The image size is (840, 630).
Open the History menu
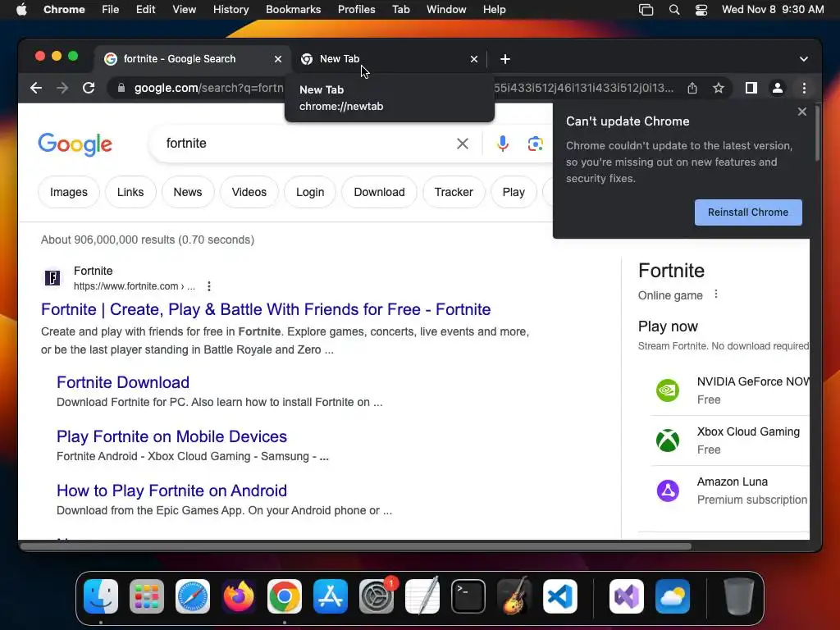pos(231,10)
